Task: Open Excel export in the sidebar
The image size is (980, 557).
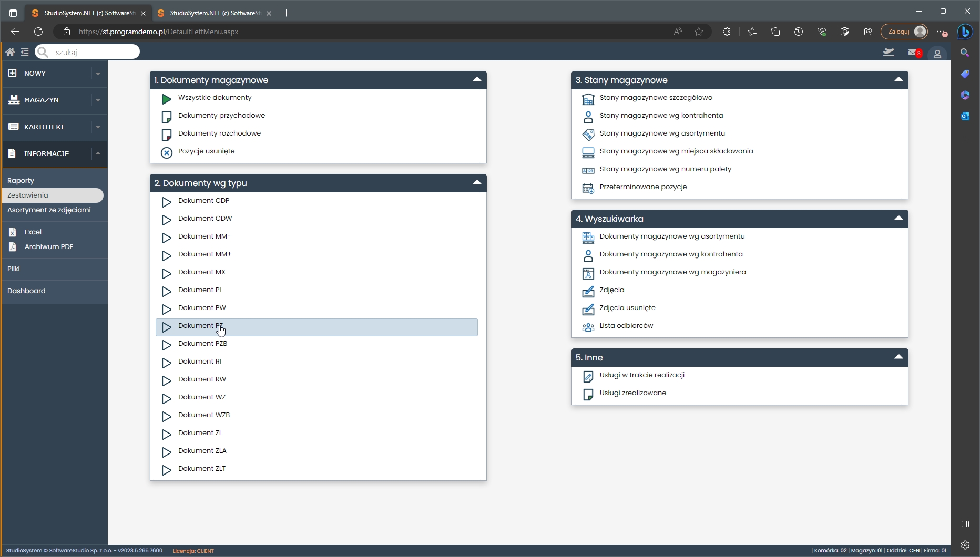Action: (33, 232)
